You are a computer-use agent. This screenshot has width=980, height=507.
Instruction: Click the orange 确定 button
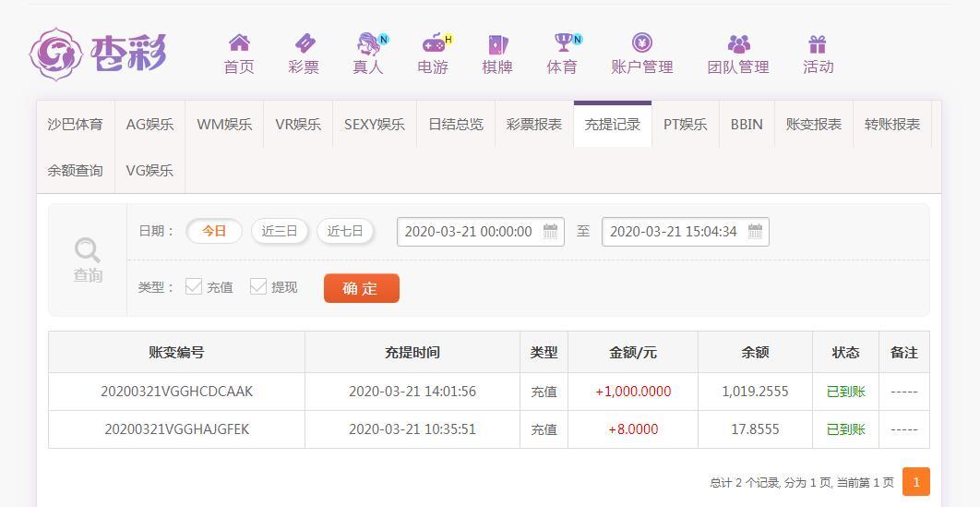tap(361, 288)
